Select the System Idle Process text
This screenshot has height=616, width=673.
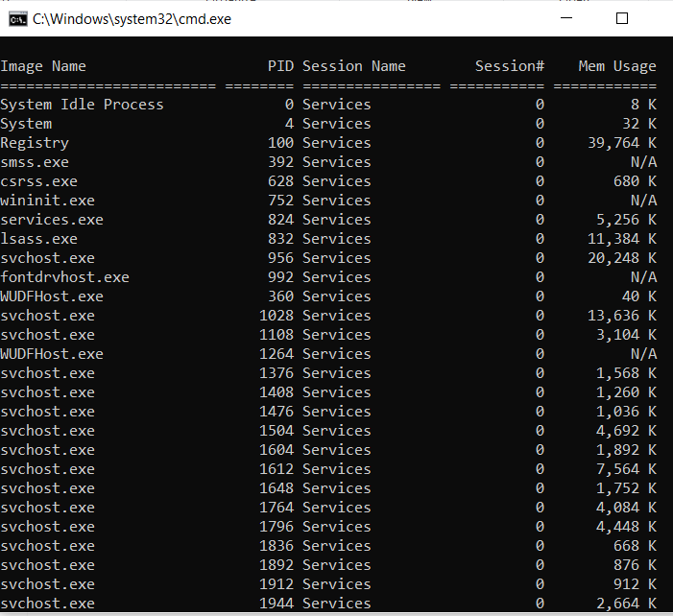(82, 105)
